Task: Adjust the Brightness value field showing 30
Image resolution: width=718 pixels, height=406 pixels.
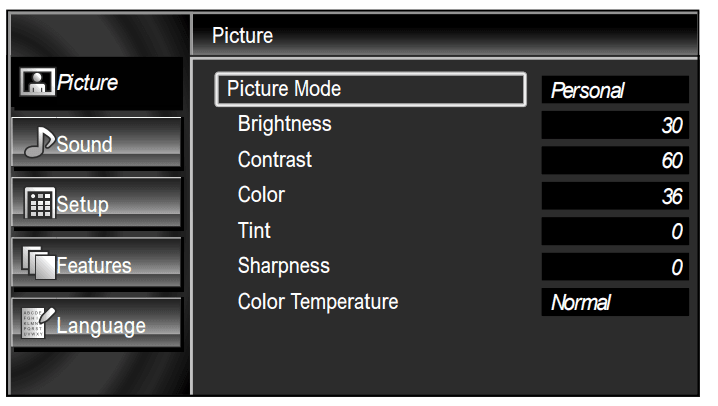Action: coord(614,125)
